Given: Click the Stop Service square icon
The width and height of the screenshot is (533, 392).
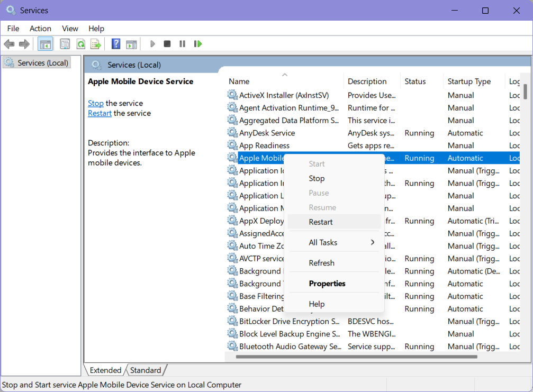Looking at the screenshot, I should 167,44.
